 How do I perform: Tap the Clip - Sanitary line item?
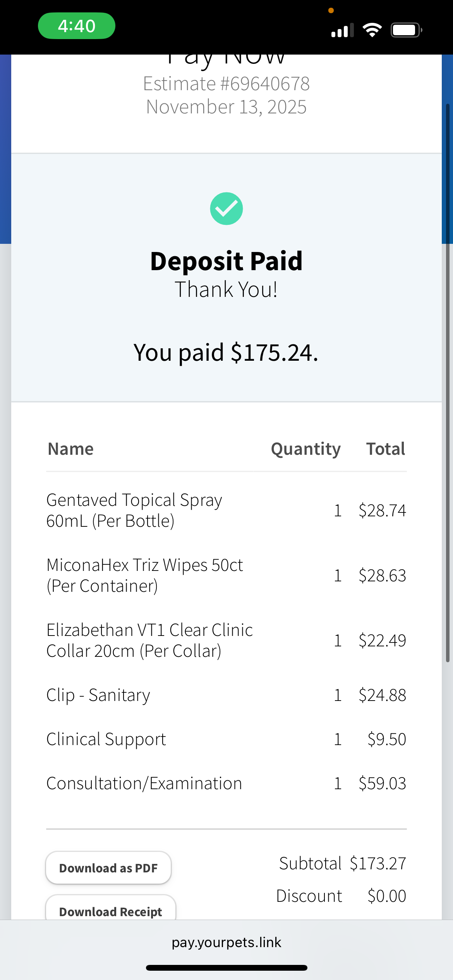[x=98, y=695]
